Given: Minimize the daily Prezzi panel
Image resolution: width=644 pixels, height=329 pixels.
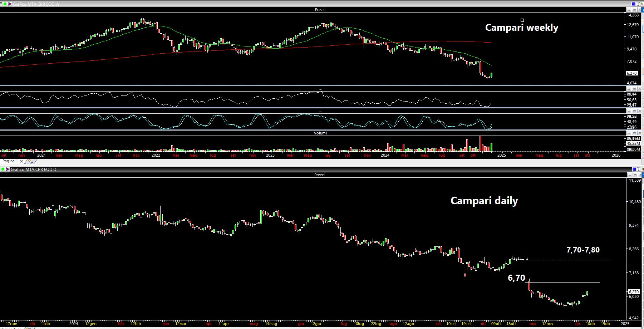Looking at the screenshot, I should tap(630, 175).
